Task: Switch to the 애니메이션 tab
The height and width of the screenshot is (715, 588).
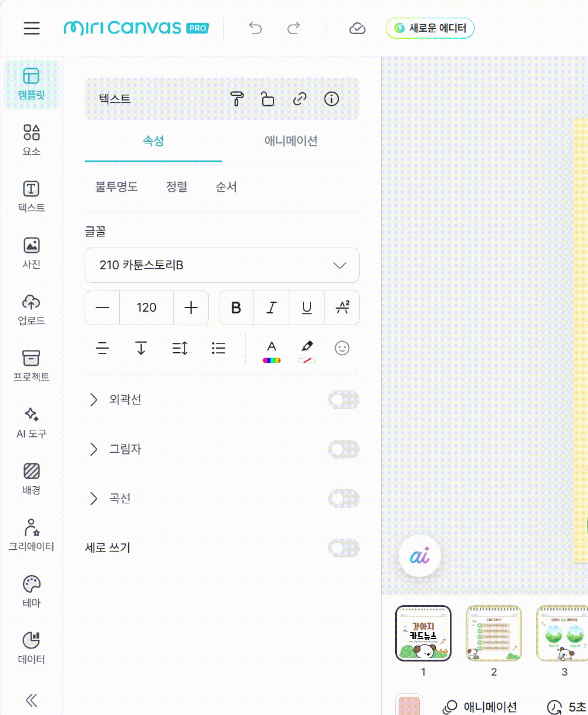Action: click(x=290, y=141)
